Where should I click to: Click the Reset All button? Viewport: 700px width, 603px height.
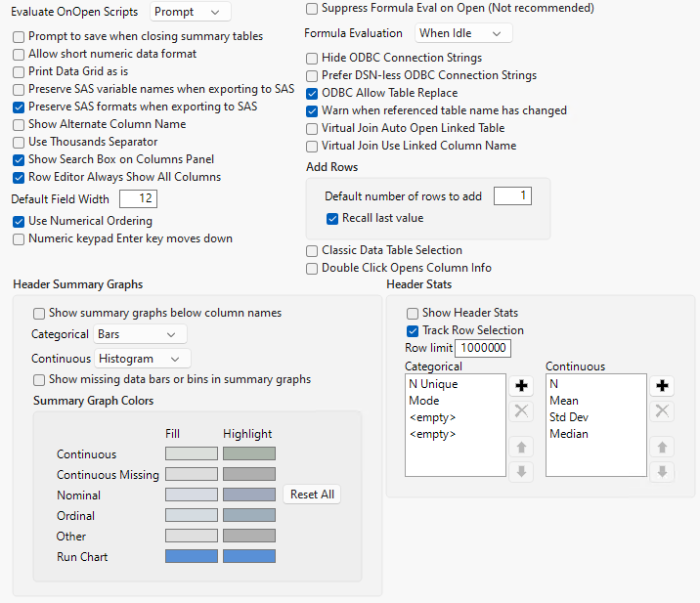(312, 495)
